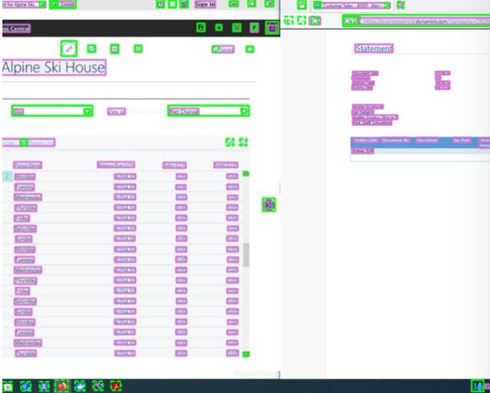Open the Outlook icon in the taskbar
490x393 pixels.
click(x=26, y=386)
